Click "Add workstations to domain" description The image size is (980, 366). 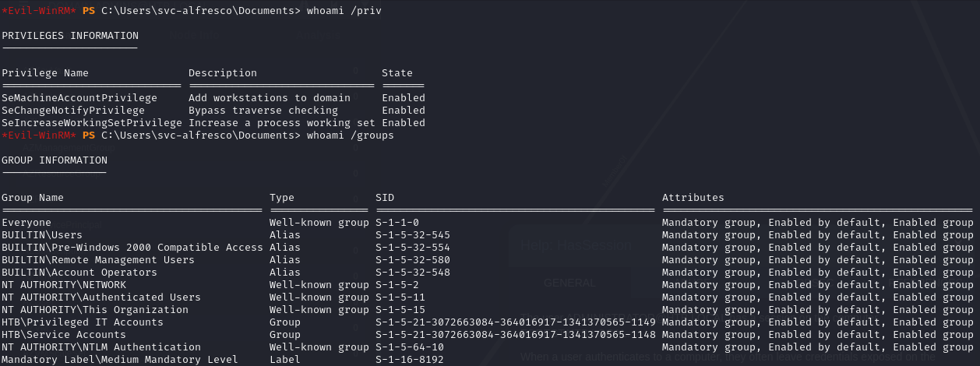coord(270,98)
